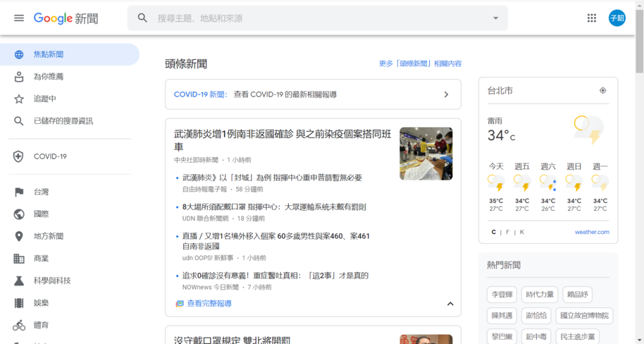This screenshot has height=344, width=644.
Task: Click the weather location target icon
Action: click(602, 90)
